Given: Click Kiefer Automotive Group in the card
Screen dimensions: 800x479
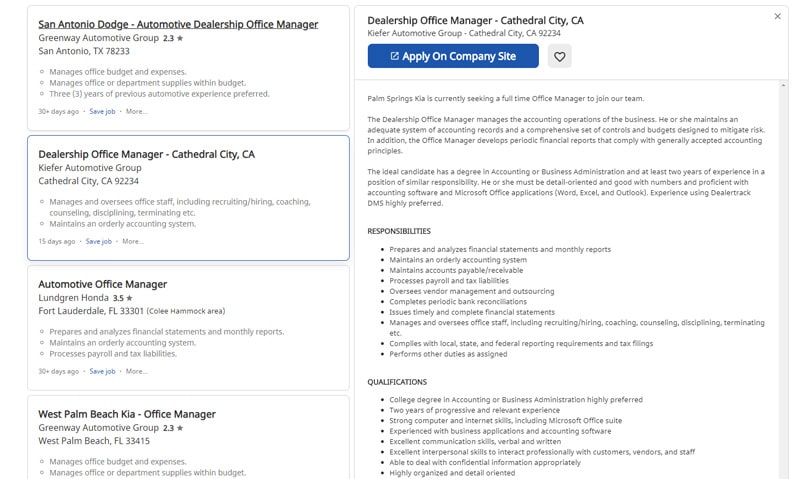Looking at the screenshot, I should click(x=90, y=167).
